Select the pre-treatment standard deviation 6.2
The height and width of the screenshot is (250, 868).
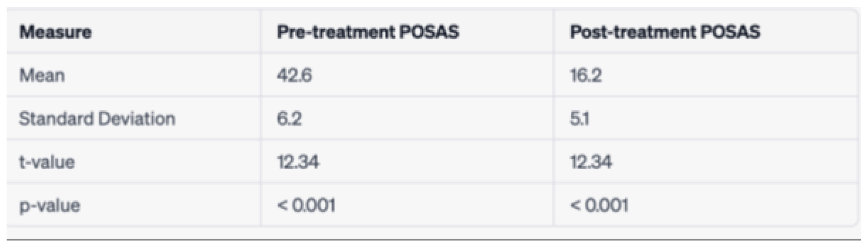click(x=289, y=119)
